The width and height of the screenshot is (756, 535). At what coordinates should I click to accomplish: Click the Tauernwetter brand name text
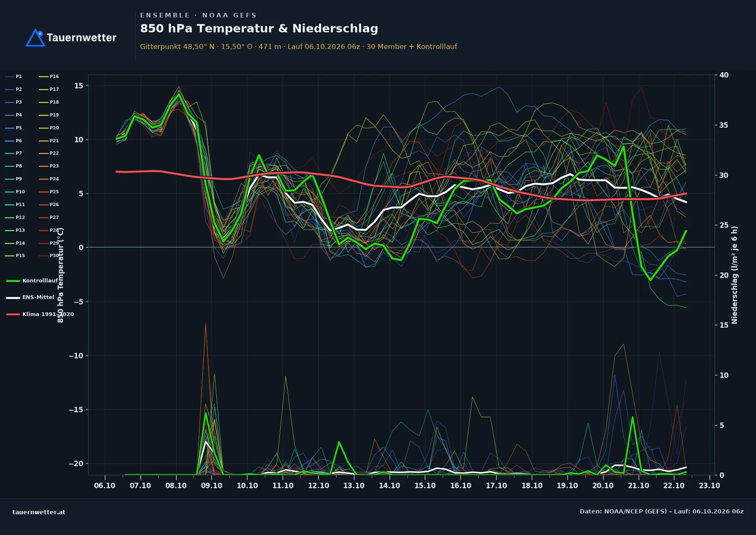82,38
